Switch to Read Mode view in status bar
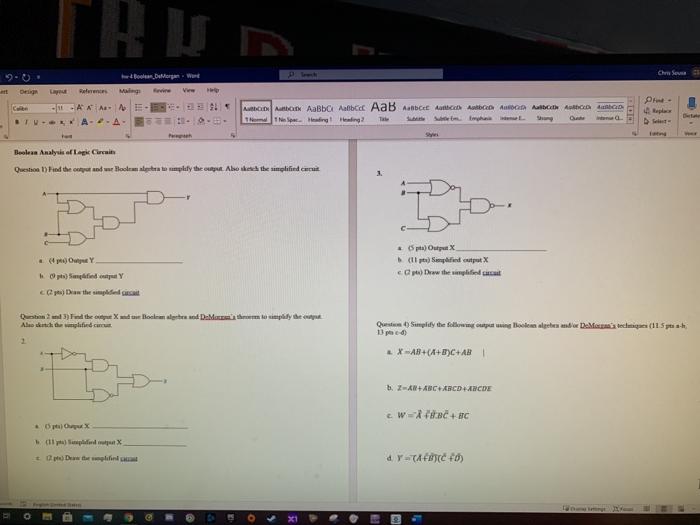 click(x=646, y=508)
